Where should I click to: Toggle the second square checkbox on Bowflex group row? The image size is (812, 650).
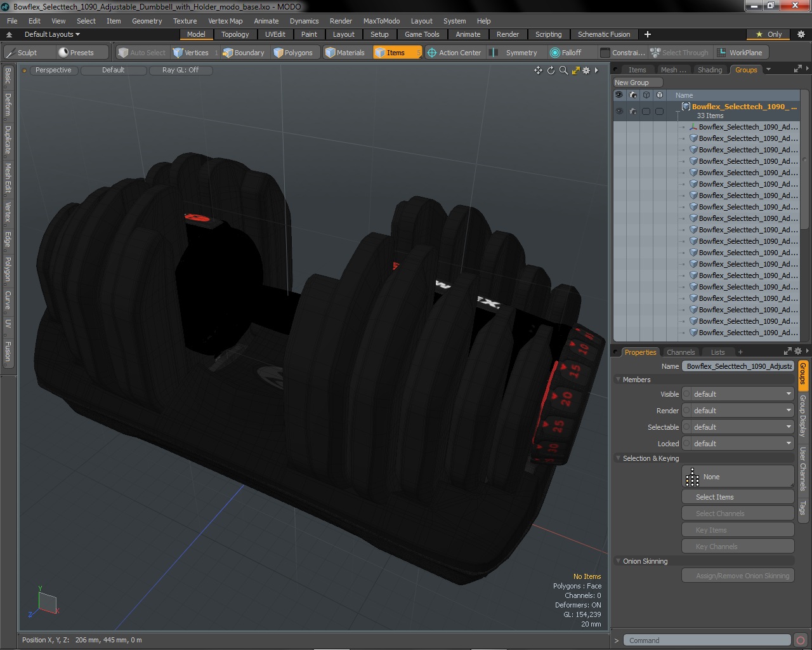click(x=659, y=111)
